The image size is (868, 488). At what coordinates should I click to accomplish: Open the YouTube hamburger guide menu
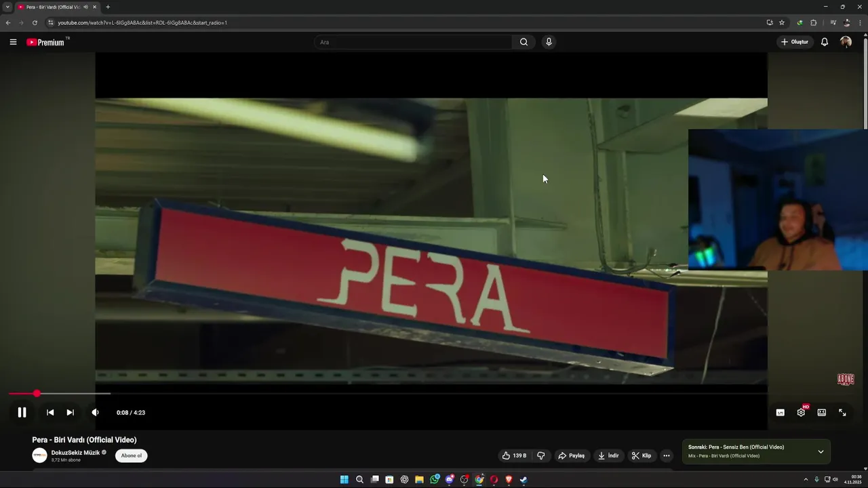pos(13,42)
